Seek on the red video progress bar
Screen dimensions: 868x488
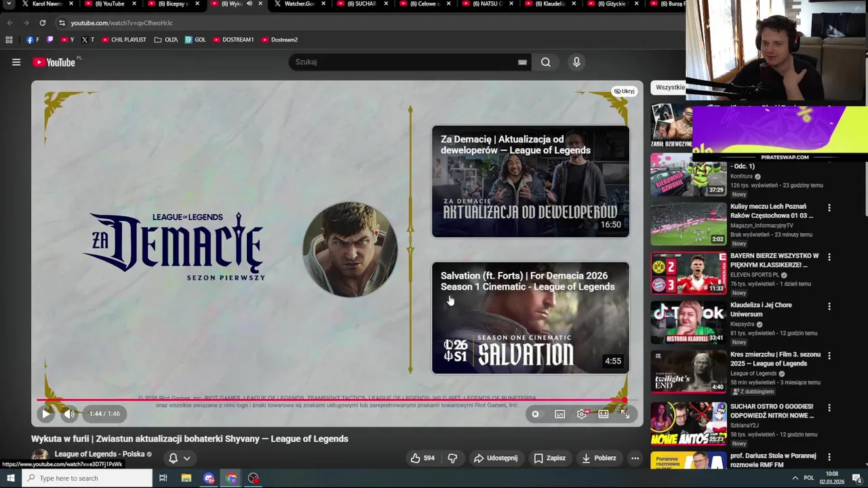(x=336, y=400)
